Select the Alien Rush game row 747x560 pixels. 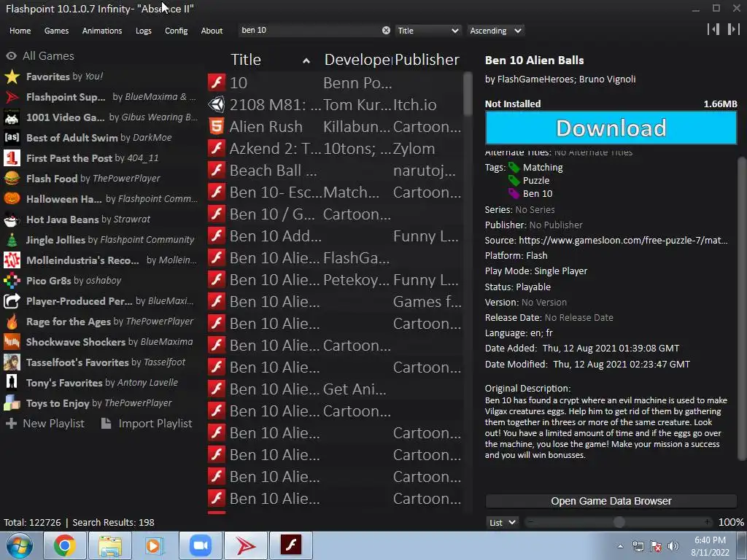(x=335, y=126)
